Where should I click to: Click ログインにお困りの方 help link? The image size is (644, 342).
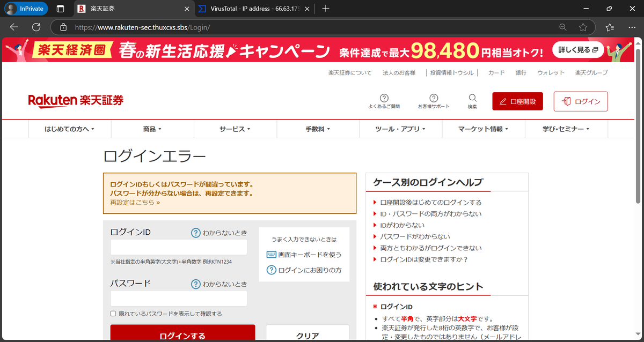point(304,270)
